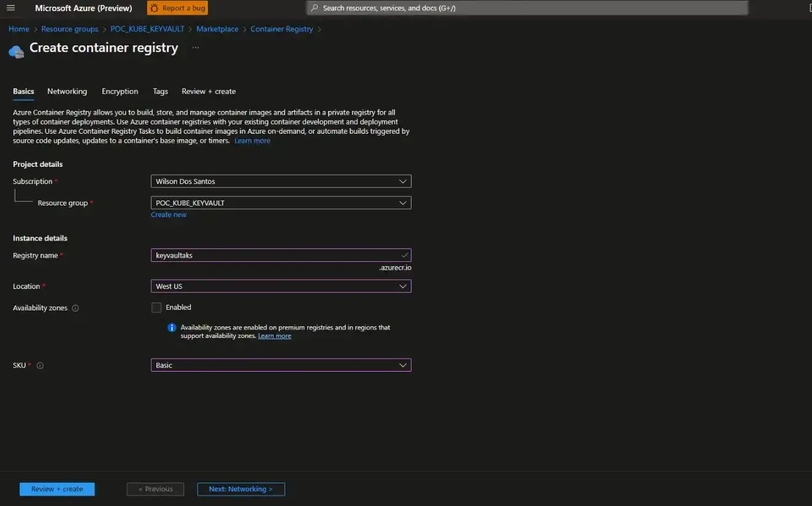Click the Previous button

point(155,489)
